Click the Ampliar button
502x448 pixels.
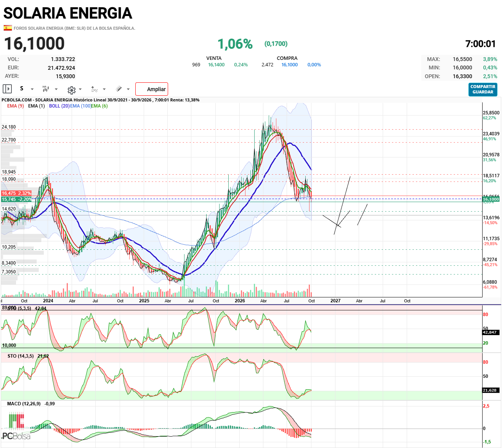click(x=152, y=89)
